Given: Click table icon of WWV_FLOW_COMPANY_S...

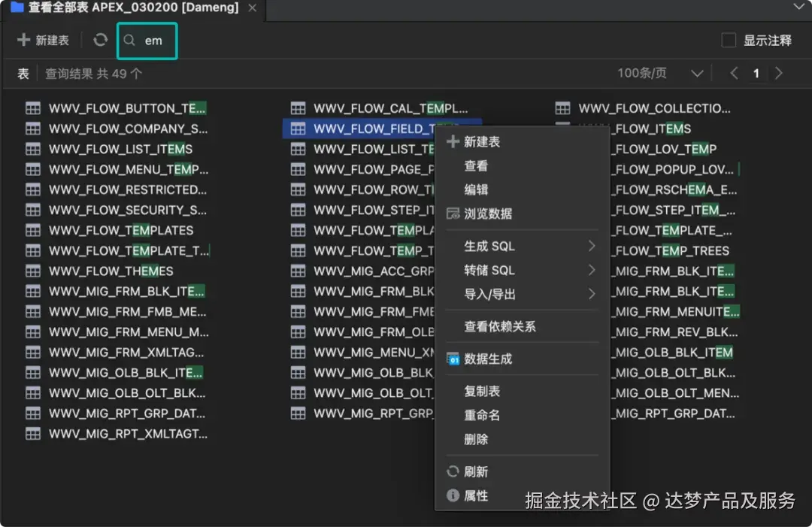Looking at the screenshot, I should pos(33,129).
